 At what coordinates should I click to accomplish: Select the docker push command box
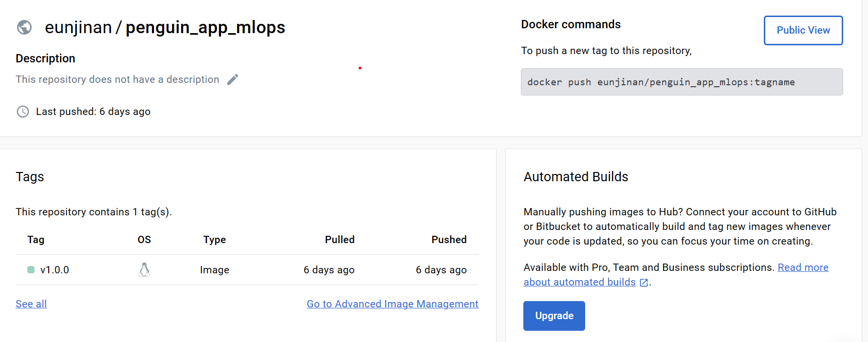coord(682,82)
